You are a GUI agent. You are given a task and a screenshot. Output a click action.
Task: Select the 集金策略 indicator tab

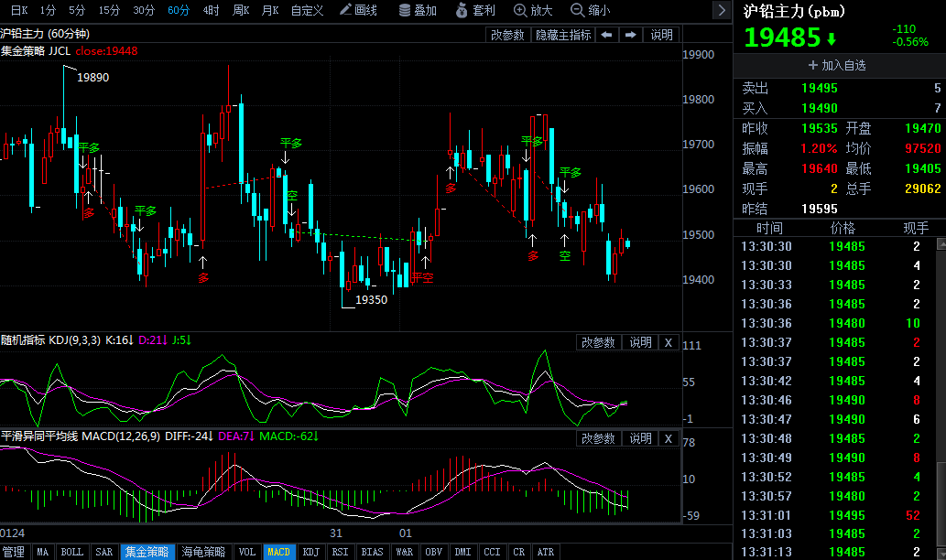point(147,552)
